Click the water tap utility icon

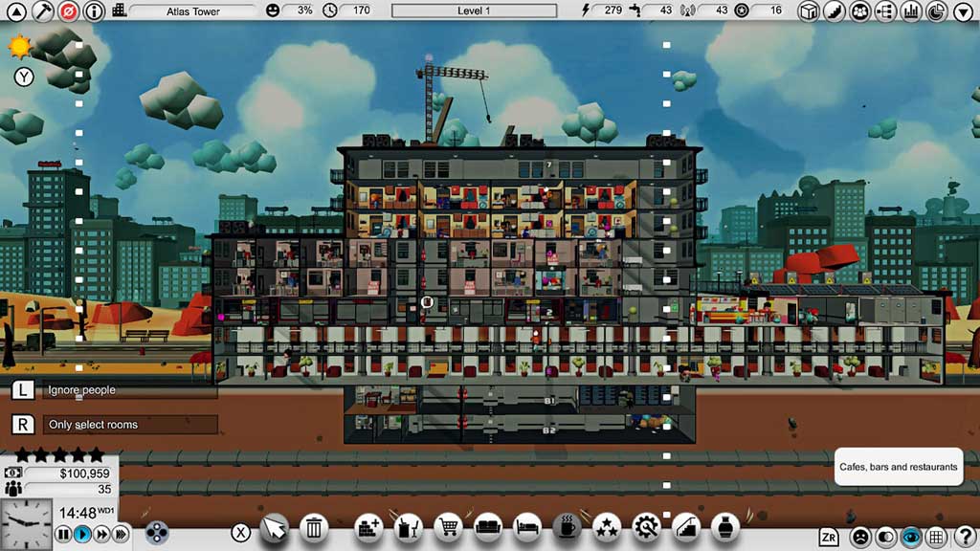tap(635, 10)
